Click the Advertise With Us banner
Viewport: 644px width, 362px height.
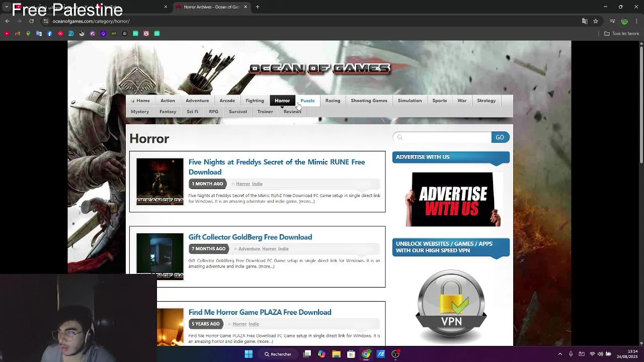tap(452, 200)
